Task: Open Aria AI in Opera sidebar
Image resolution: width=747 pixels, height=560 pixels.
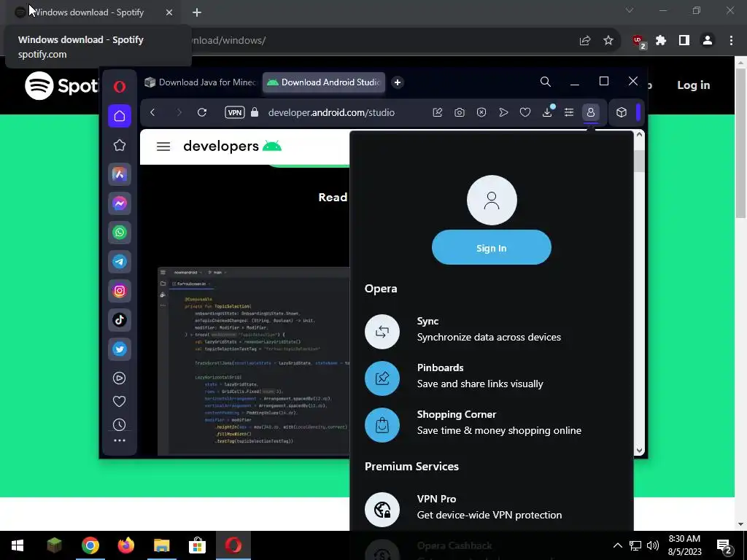Action: [x=120, y=174]
